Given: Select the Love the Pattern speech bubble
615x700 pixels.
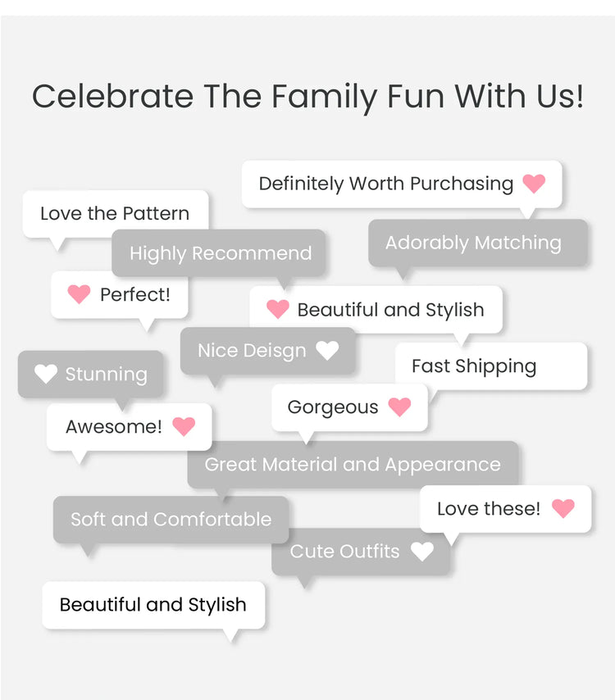Looking at the screenshot, I should [115, 214].
